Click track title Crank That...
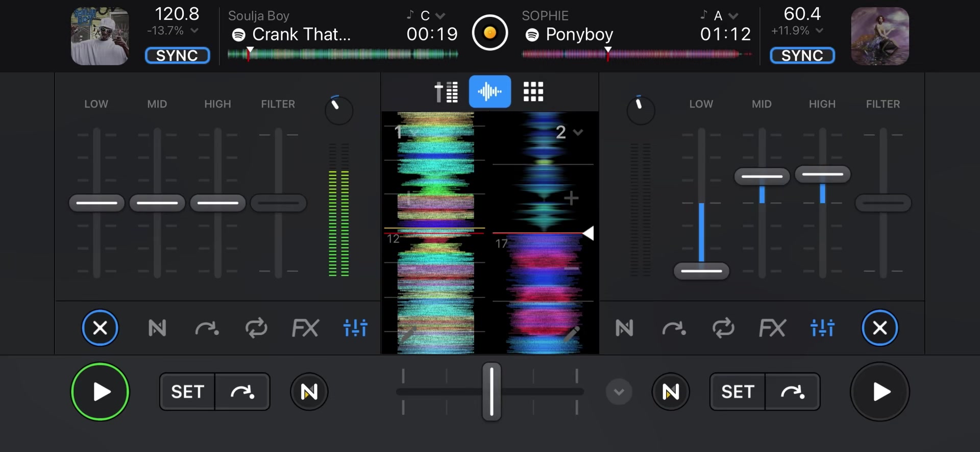Screen dimensions: 980x452 click(302, 34)
